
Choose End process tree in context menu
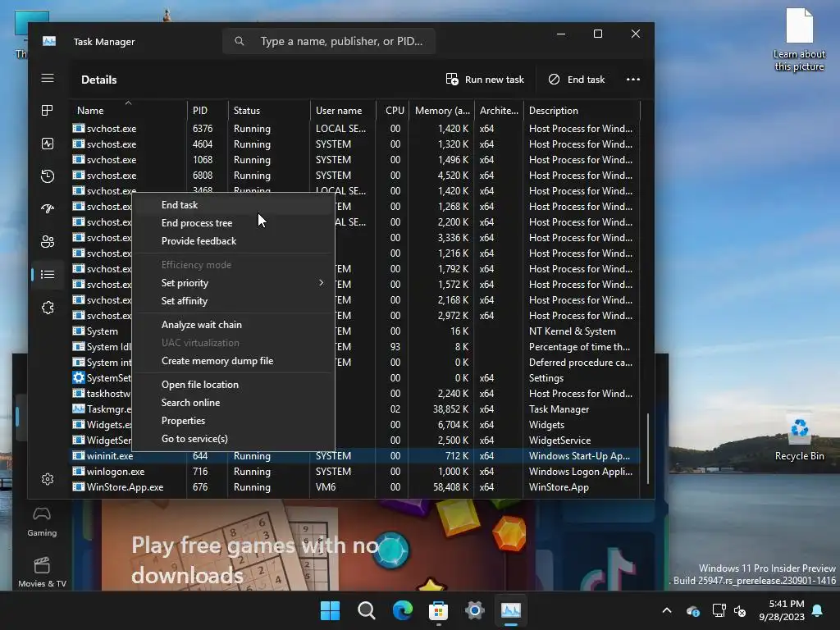233,223
